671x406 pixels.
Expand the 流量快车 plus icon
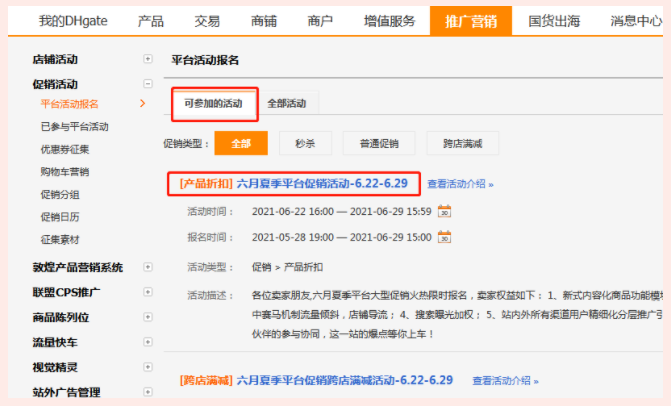148,342
